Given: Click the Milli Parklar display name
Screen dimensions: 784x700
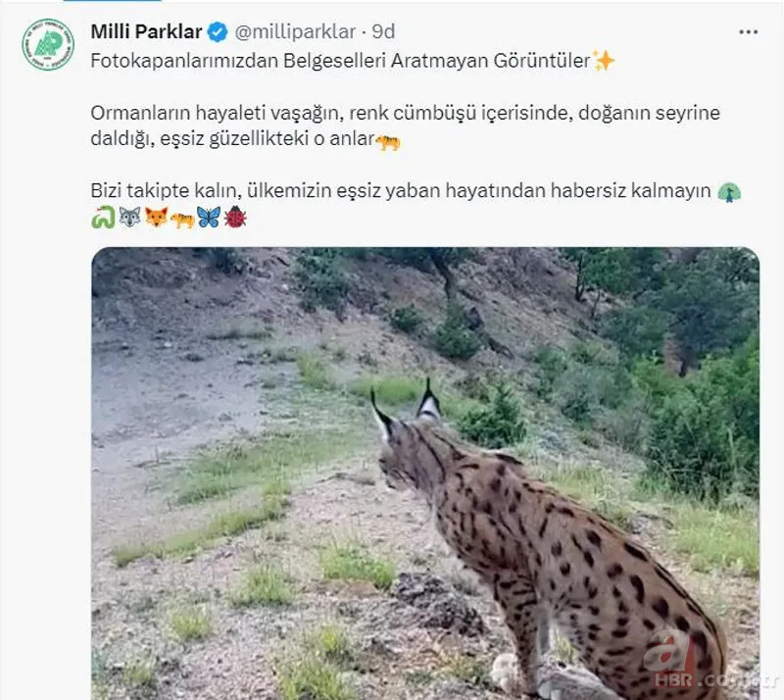Looking at the screenshot, I should click(x=146, y=30).
